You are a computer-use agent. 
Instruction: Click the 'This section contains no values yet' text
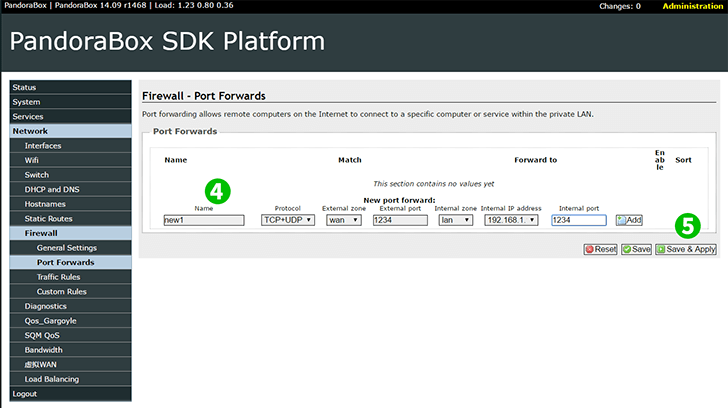434,184
